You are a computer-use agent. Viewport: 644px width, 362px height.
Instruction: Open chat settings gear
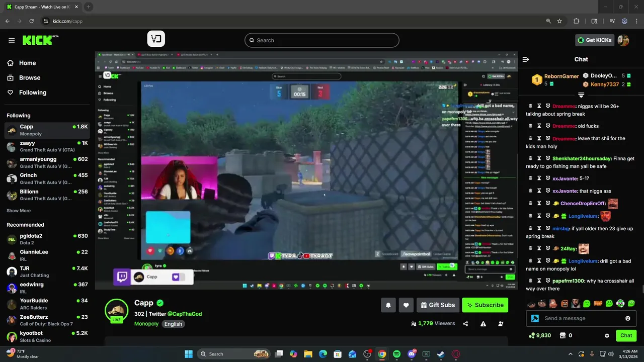click(x=607, y=335)
